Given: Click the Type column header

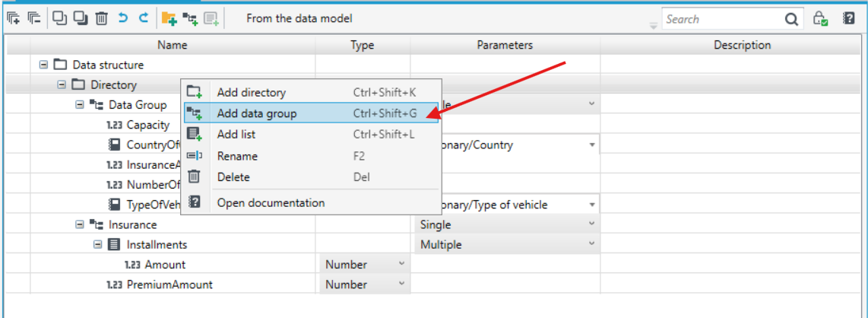Looking at the screenshot, I should coord(363,45).
